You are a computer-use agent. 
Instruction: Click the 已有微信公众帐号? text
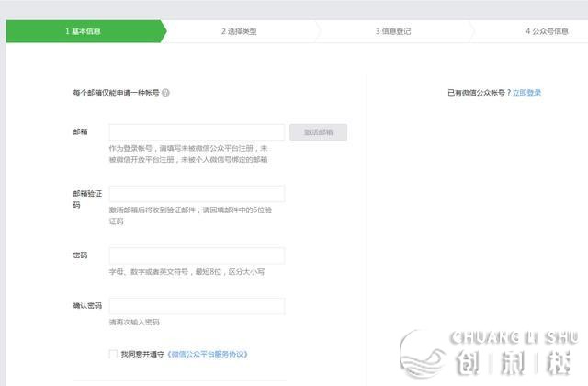479,93
